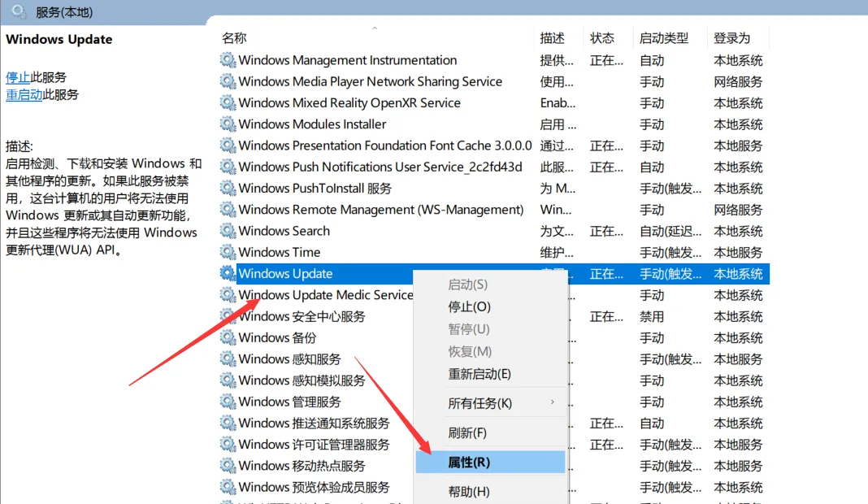Sort services by the 名称 column header
Screen dimensions: 868x504
pos(235,37)
